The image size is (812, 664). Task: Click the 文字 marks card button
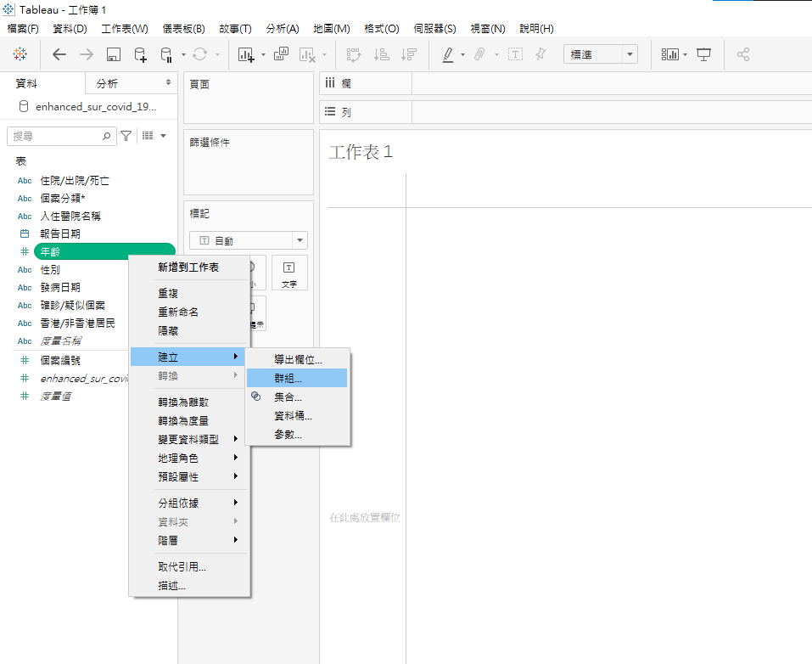click(x=288, y=273)
